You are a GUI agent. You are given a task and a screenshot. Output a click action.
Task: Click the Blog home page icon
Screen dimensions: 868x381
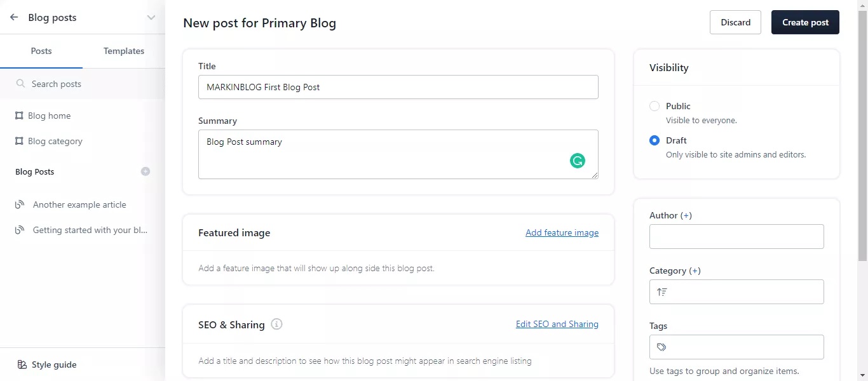click(19, 116)
